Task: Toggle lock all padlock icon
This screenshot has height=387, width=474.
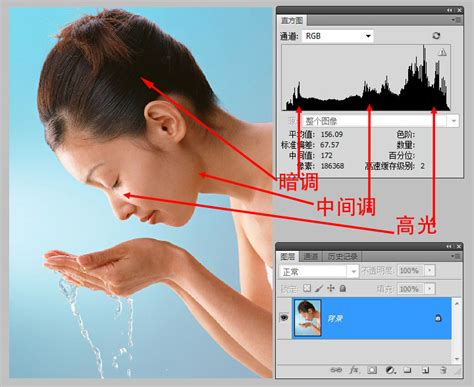Action: tap(342, 288)
